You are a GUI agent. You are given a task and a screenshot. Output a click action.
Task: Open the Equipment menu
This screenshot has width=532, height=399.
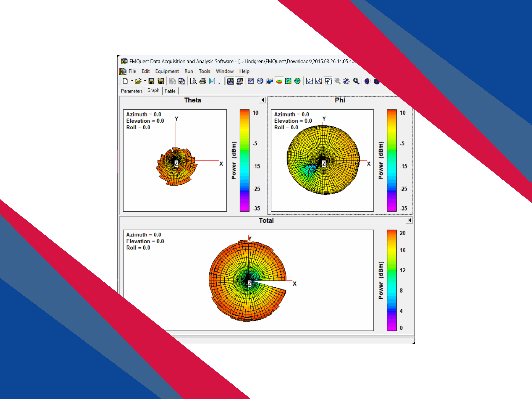coord(167,71)
